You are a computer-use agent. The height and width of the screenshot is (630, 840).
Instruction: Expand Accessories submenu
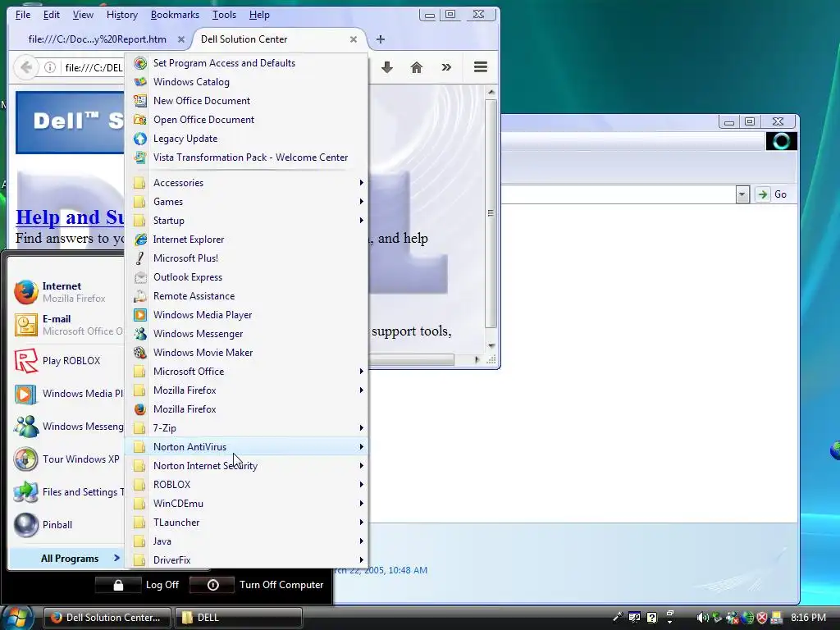[x=246, y=183]
